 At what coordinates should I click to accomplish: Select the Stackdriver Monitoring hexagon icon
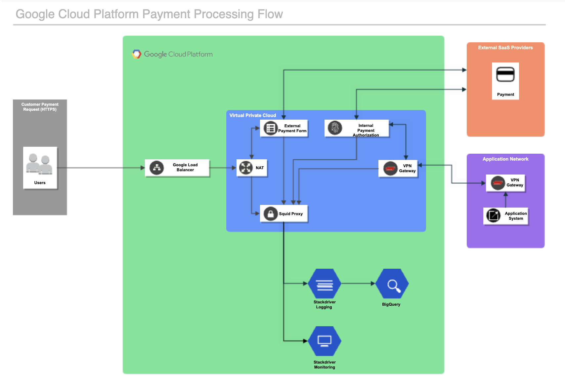tap(325, 341)
